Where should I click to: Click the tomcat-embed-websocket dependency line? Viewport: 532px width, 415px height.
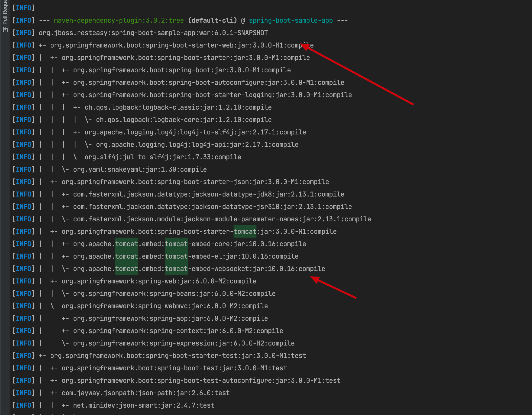click(199, 269)
